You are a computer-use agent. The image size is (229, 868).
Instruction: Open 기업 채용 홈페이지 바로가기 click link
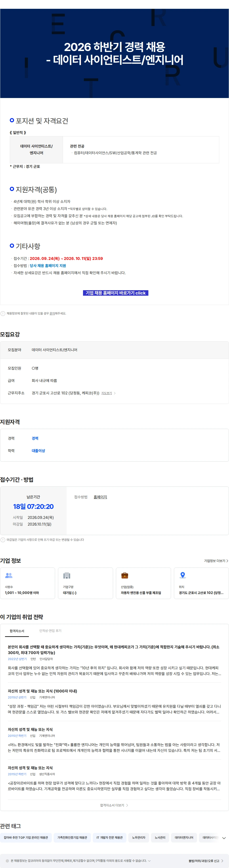point(116,293)
